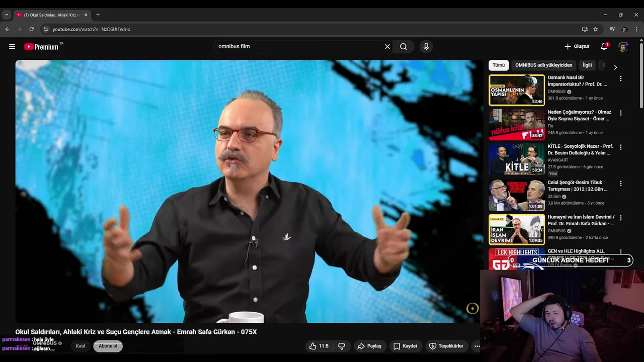Open Chrome media control icon

612,29
